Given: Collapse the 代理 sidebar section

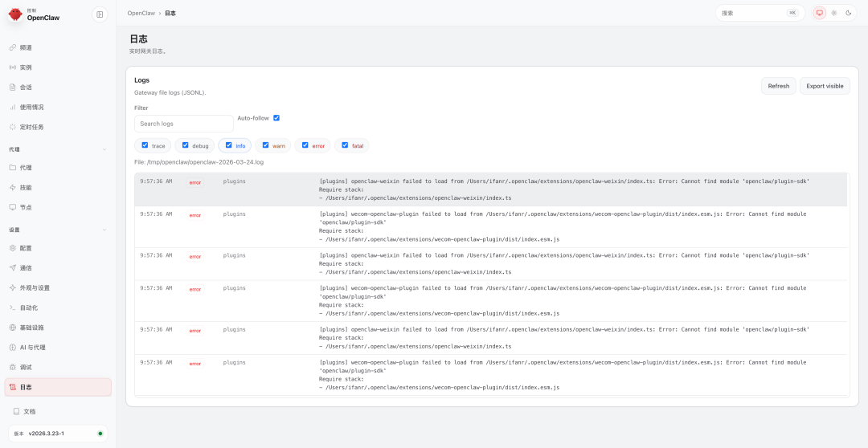Looking at the screenshot, I should click(x=104, y=149).
